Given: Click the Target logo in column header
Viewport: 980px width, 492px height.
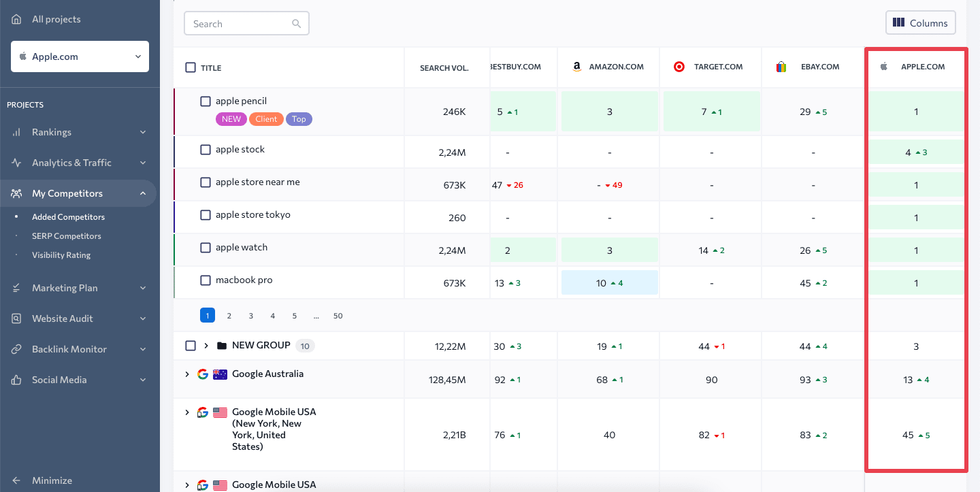Looking at the screenshot, I should tap(679, 67).
